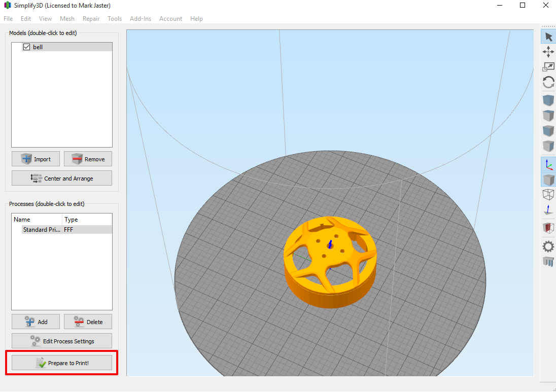Viewport: 556px width, 392px height.
Task: Select the arrow selection tool
Action: click(x=548, y=37)
